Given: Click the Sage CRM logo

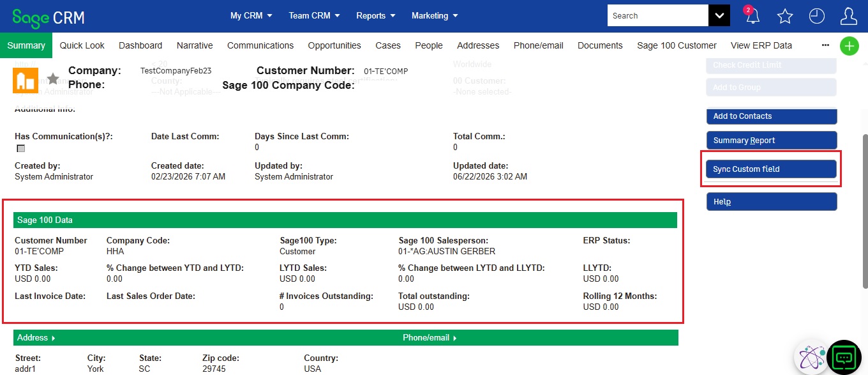Looking at the screenshot, I should (x=49, y=17).
